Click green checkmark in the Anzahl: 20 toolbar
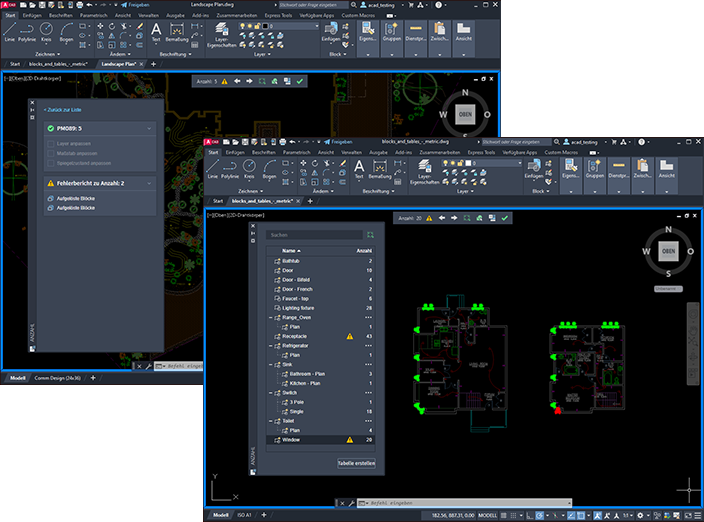 tap(505, 218)
